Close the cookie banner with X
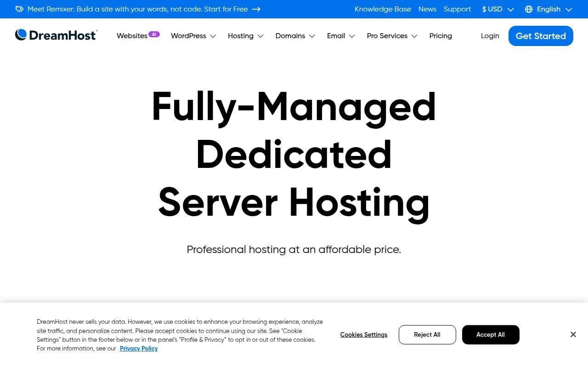The height and width of the screenshot is (368, 588). tap(573, 334)
